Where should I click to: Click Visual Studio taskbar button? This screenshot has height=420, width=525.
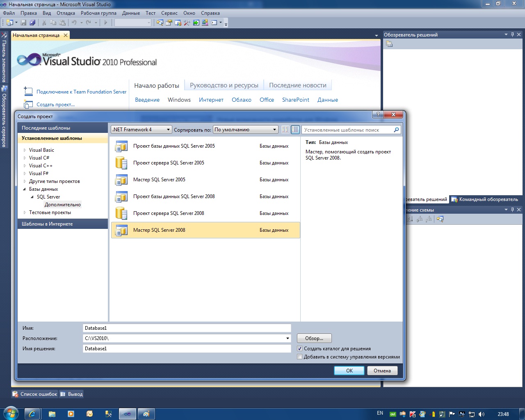(128, 414)
